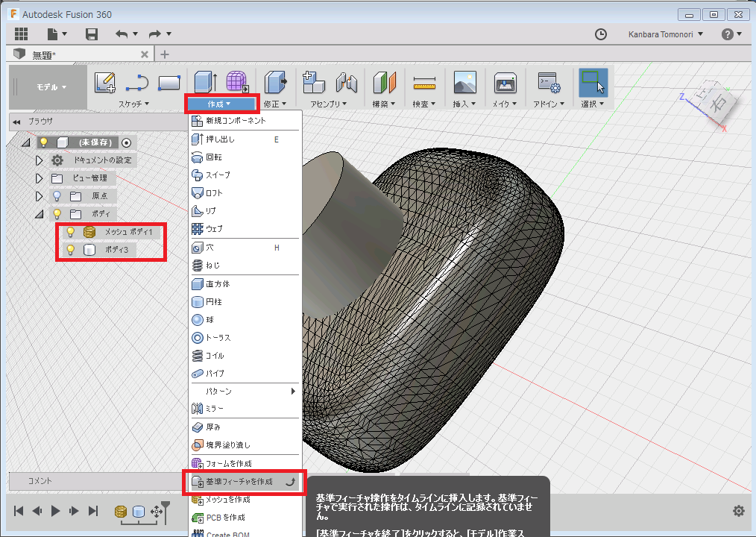Add a new document tab with plus
This screenshot has height=537, width=756.
(x=165, y=54)
